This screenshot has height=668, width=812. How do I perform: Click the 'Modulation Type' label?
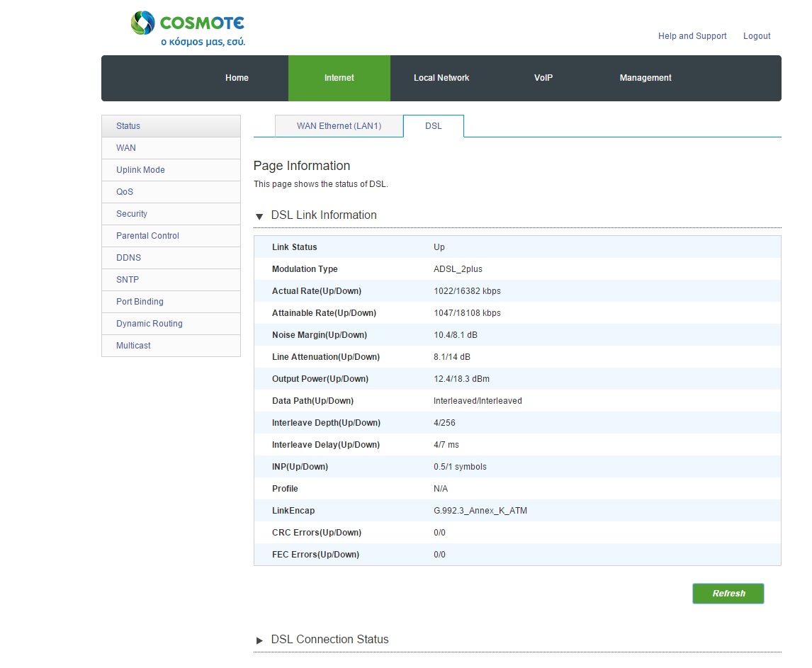[305, 269]
